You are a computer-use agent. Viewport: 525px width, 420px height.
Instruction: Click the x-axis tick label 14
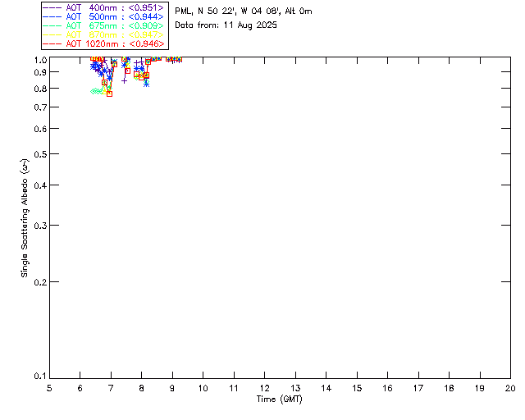coord(326,388)
